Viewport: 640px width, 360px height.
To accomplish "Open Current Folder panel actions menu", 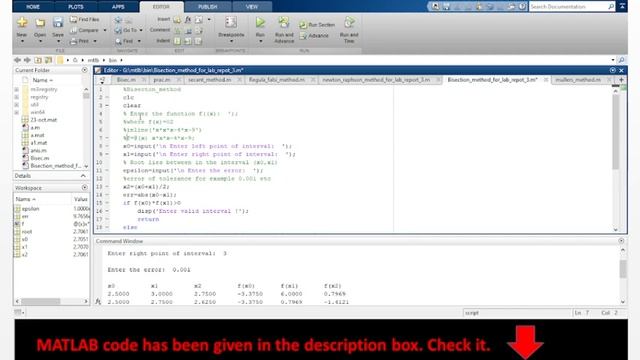I will [84, 70].
